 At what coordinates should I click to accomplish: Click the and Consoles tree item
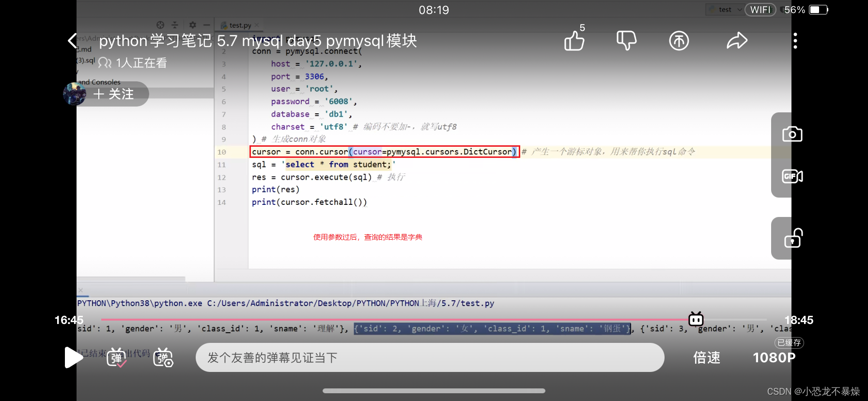pyautogui.click(x=99, y=82)
